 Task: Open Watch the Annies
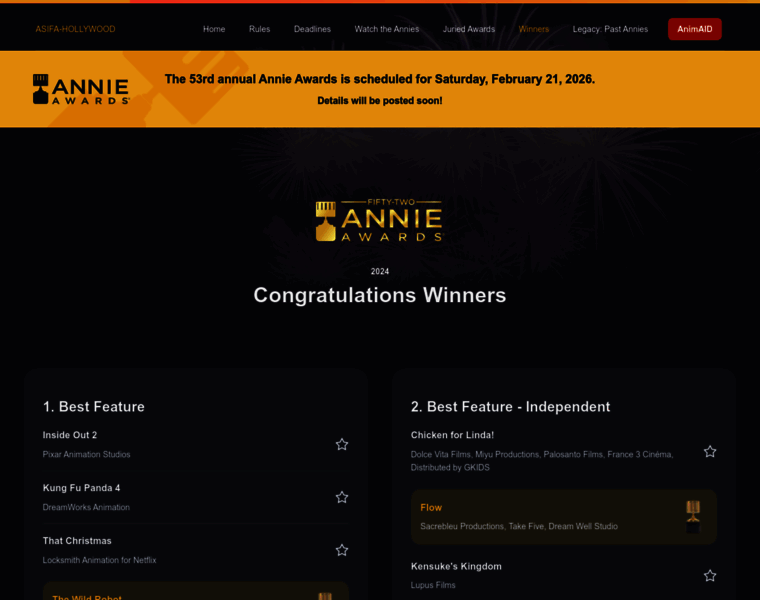pyautogui.click(x=387, y=29)
